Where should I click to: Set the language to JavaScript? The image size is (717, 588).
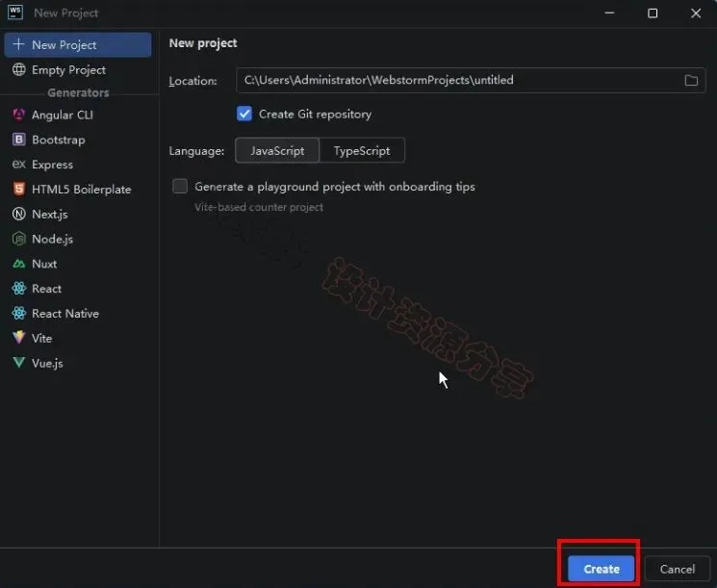tap(277, 150)
